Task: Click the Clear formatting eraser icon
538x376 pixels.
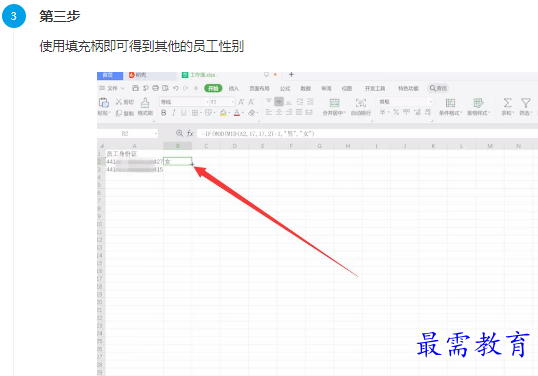Action: 252,113
